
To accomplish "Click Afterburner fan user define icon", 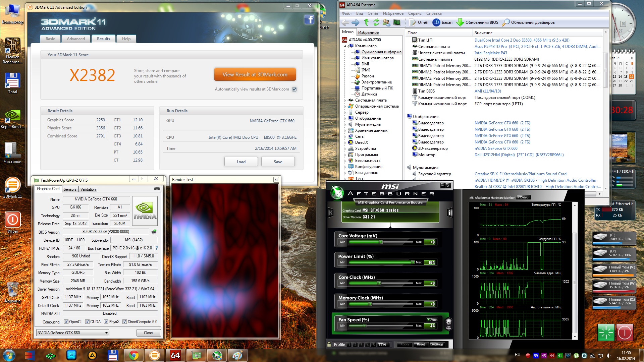I will tap(448, 323).
